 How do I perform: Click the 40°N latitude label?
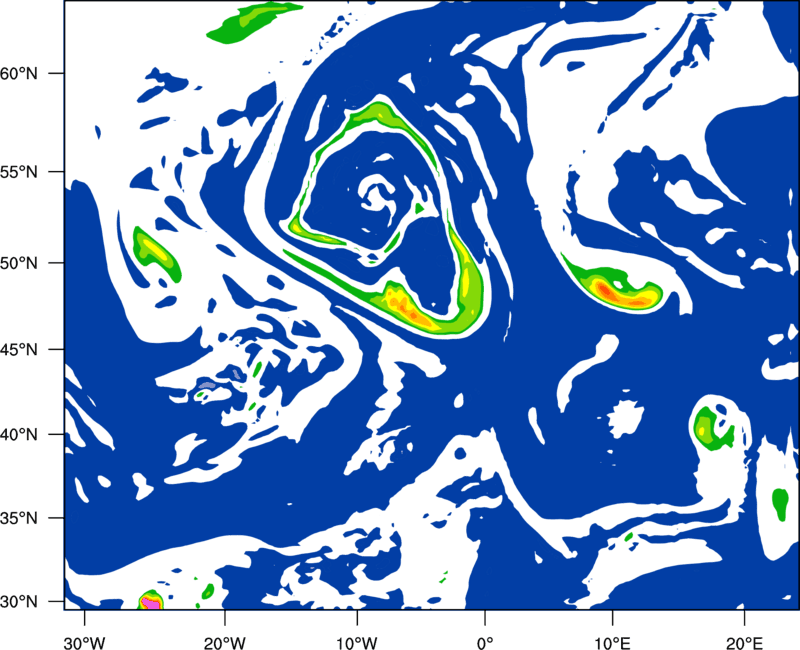(19, 434)
